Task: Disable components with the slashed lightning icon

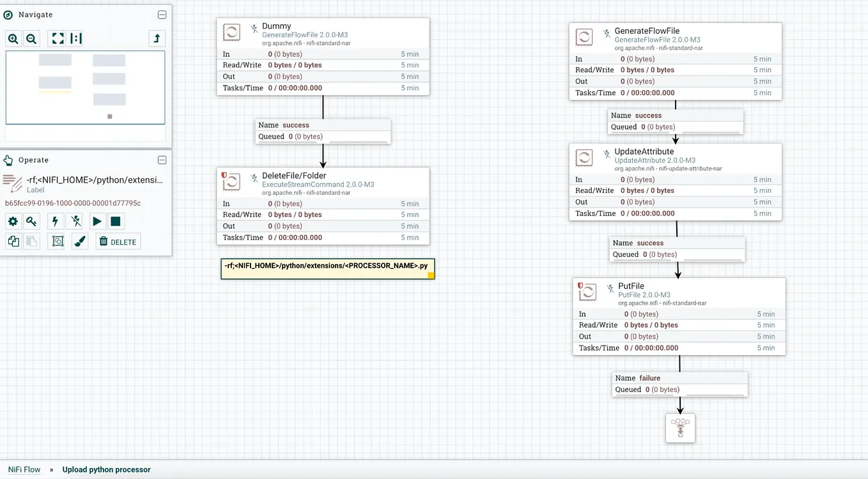Action: [x=75, y=220]
